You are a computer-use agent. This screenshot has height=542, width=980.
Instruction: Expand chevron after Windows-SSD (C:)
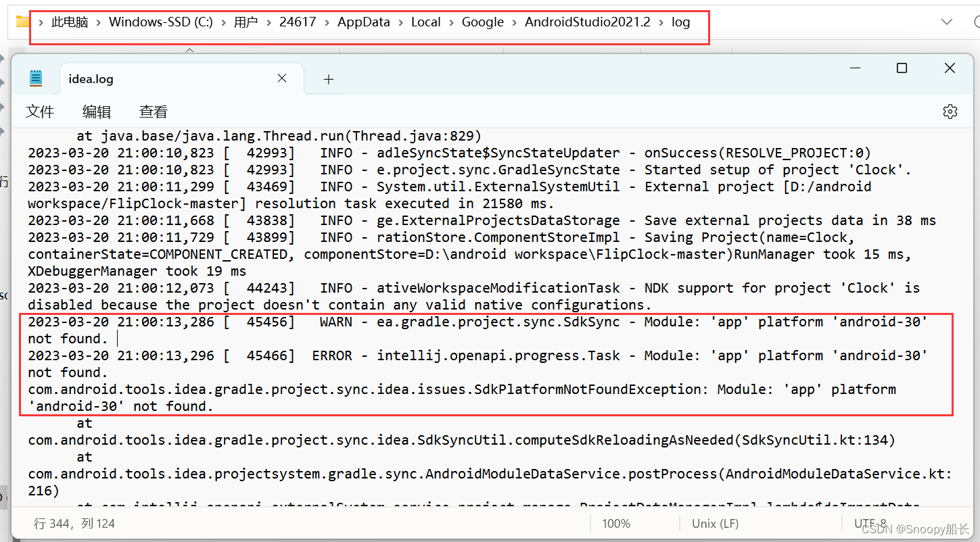coord(223,22)
